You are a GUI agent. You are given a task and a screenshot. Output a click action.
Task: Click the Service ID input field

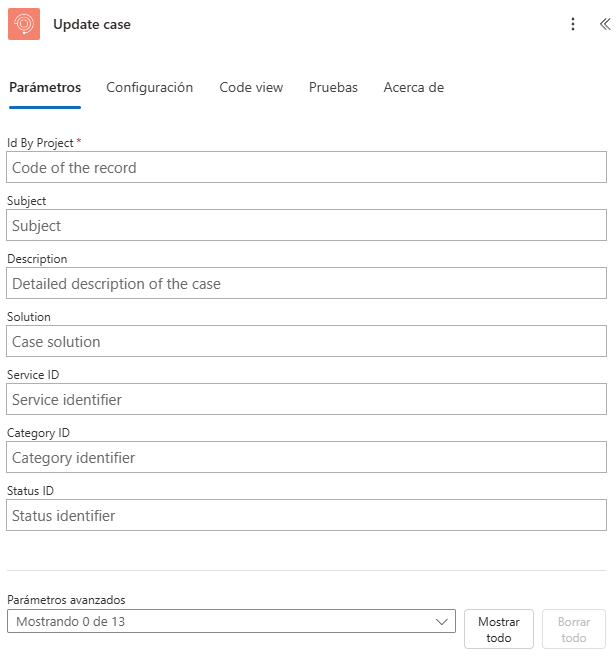click(x=307, y=399)
